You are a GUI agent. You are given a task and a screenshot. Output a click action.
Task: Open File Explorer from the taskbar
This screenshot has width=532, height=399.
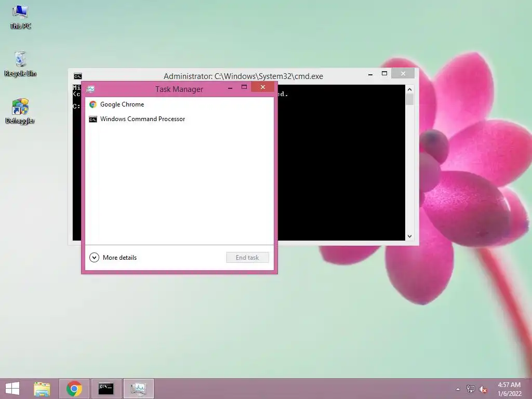[42, 389]
